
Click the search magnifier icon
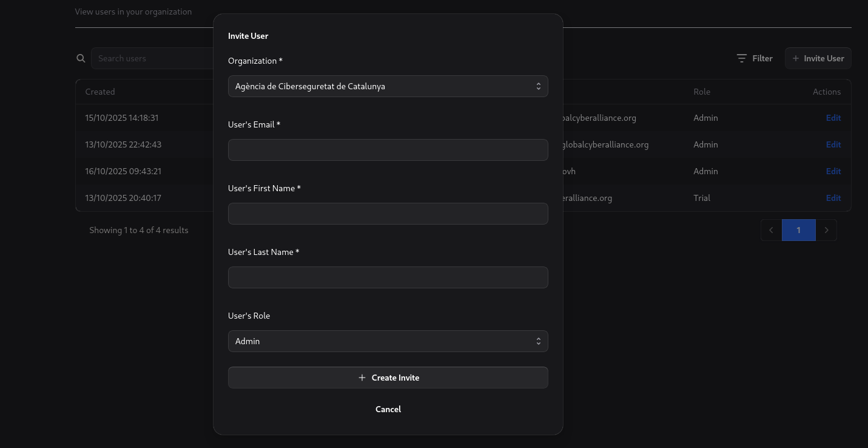coord(81,58)
